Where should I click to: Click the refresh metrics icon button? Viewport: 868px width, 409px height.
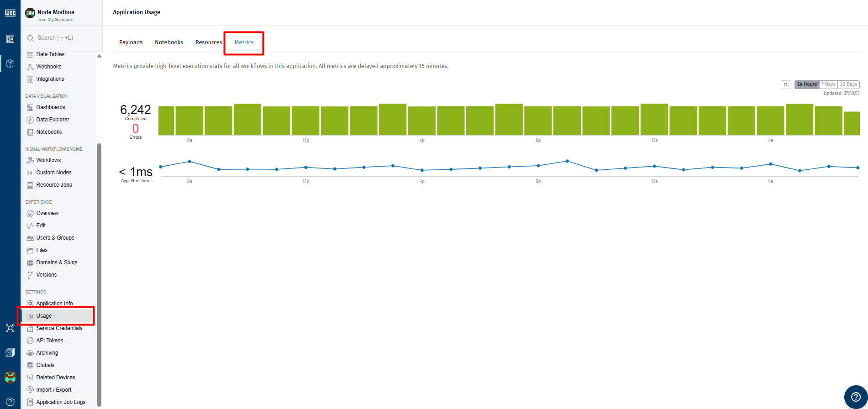coord(785,84)
